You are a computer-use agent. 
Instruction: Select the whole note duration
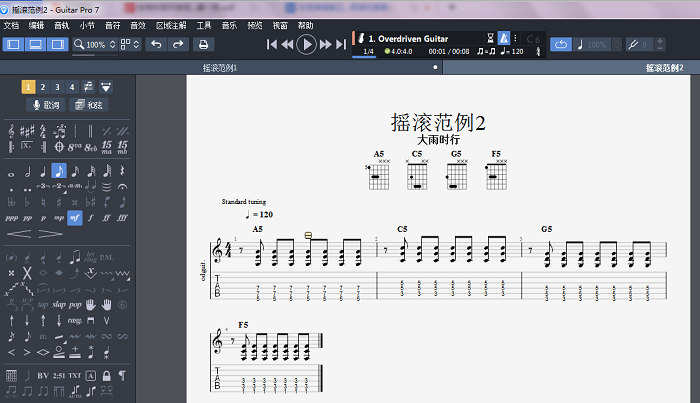click(x=11, y=174)
